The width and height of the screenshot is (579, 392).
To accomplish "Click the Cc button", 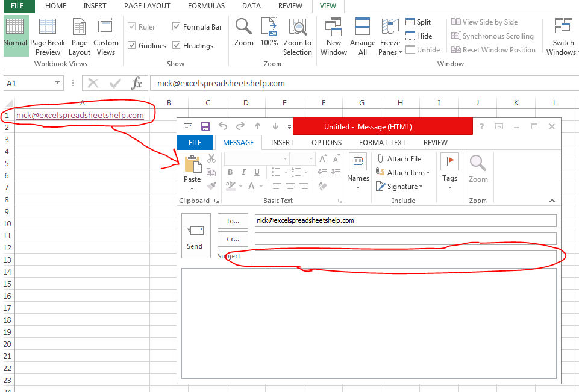I will point(233,239).
